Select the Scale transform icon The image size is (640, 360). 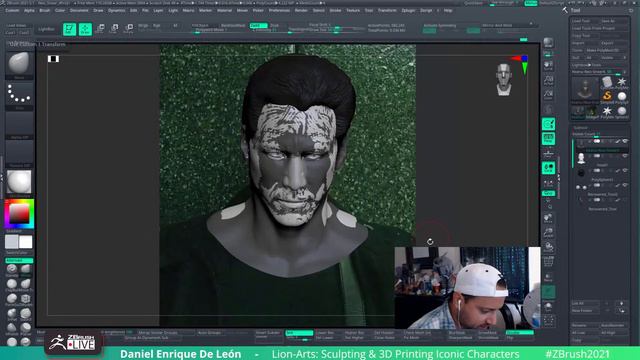[114, 29]
